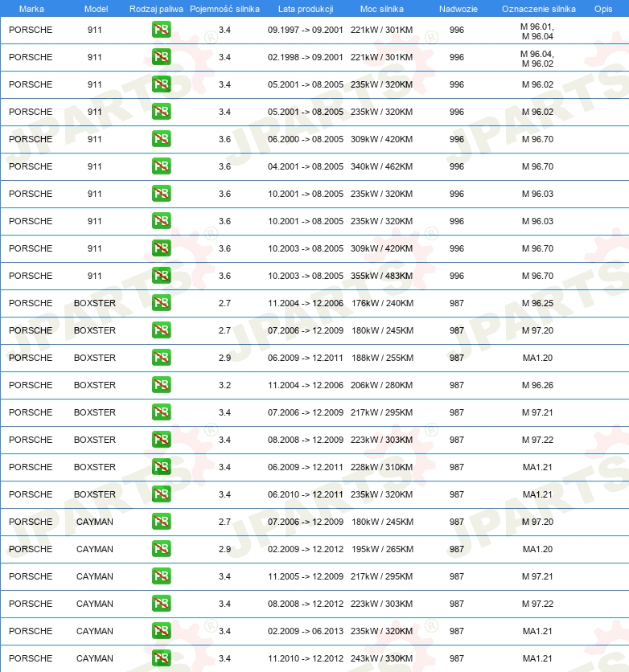Select engine code 'M 96.70' in 355kW row
This screenshot has width=629, height=672.
click(537, 276)
